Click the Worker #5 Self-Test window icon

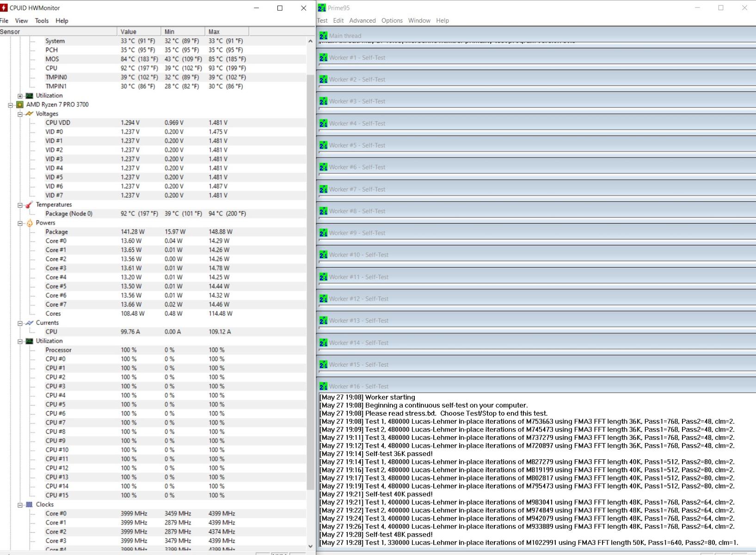(x=323, y=145)
